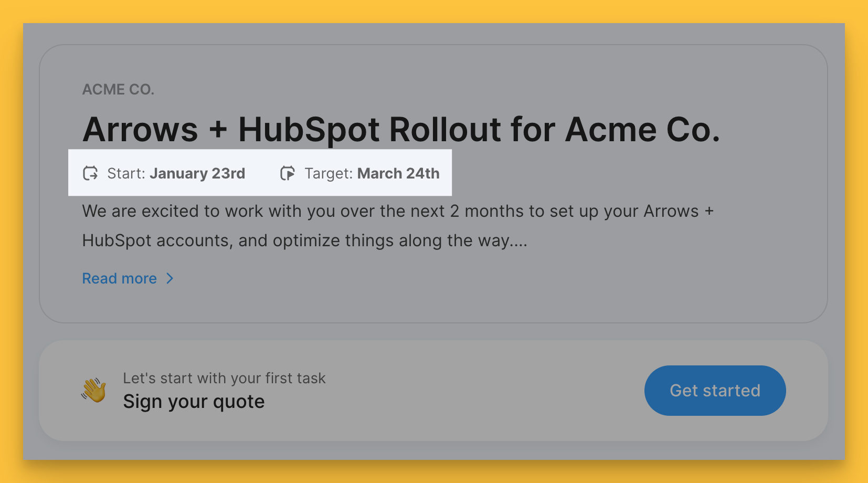Click "HubSpot accounts" in the description text
868x483 pixels.
click(x=157, y=240)
